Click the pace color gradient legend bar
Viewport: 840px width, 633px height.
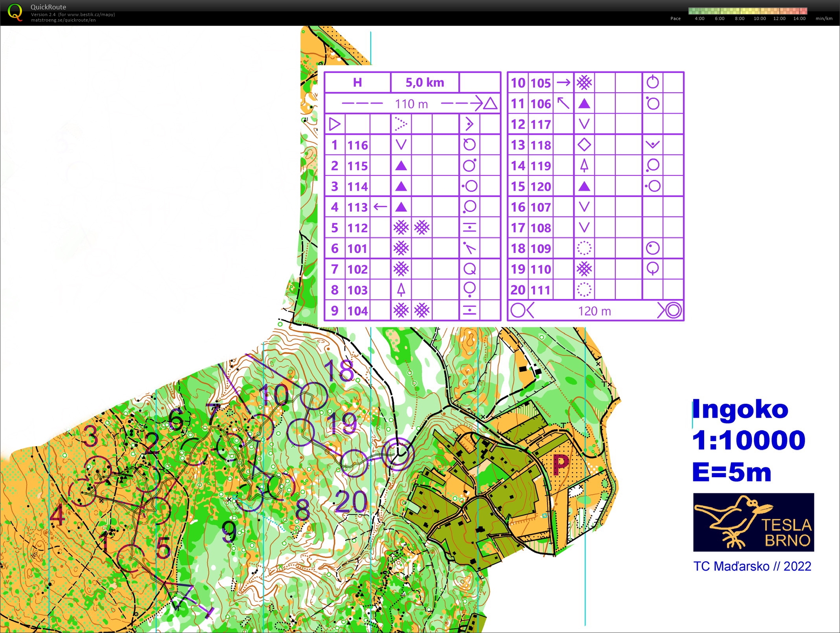pos(747,11)
